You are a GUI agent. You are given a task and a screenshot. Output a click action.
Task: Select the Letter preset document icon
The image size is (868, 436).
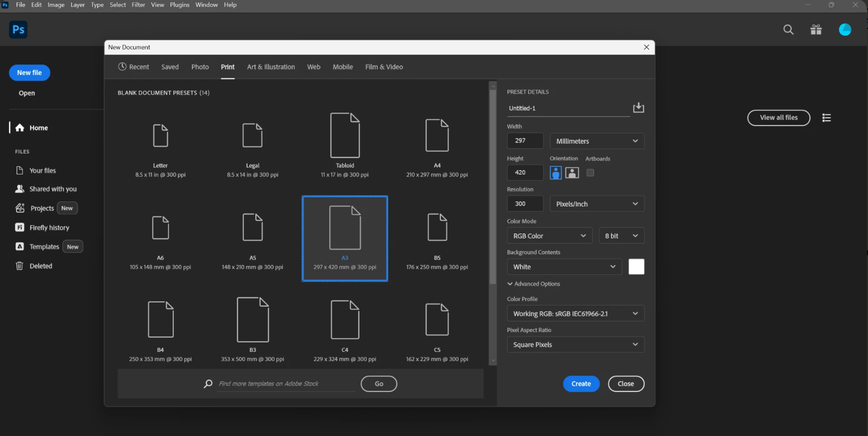click(x=161, y=135)
